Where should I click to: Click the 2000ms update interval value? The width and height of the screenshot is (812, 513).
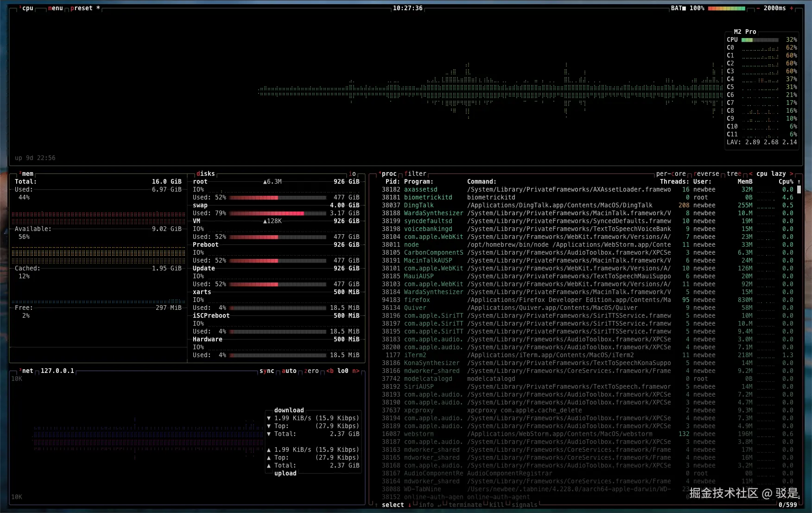pos(775,8)
